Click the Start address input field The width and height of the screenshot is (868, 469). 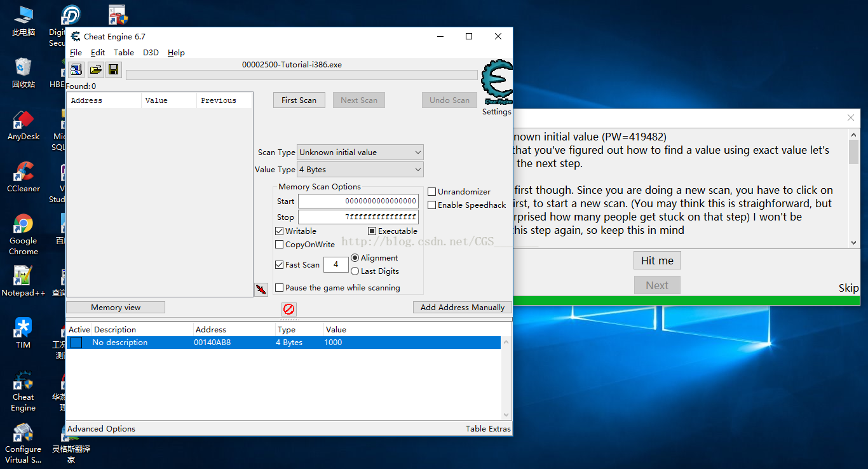point(358,201)
